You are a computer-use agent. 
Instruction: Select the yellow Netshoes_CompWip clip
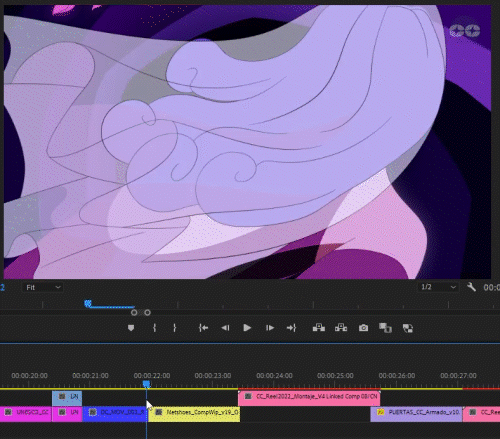194,414
